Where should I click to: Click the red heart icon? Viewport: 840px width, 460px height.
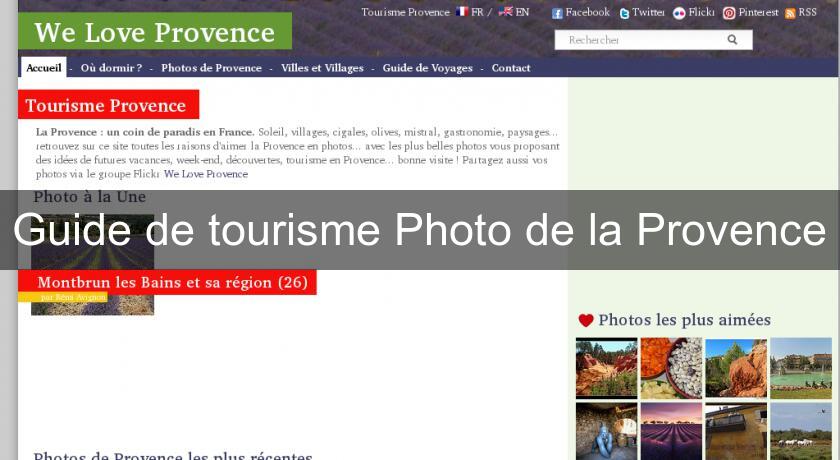[x=586, y=320]
